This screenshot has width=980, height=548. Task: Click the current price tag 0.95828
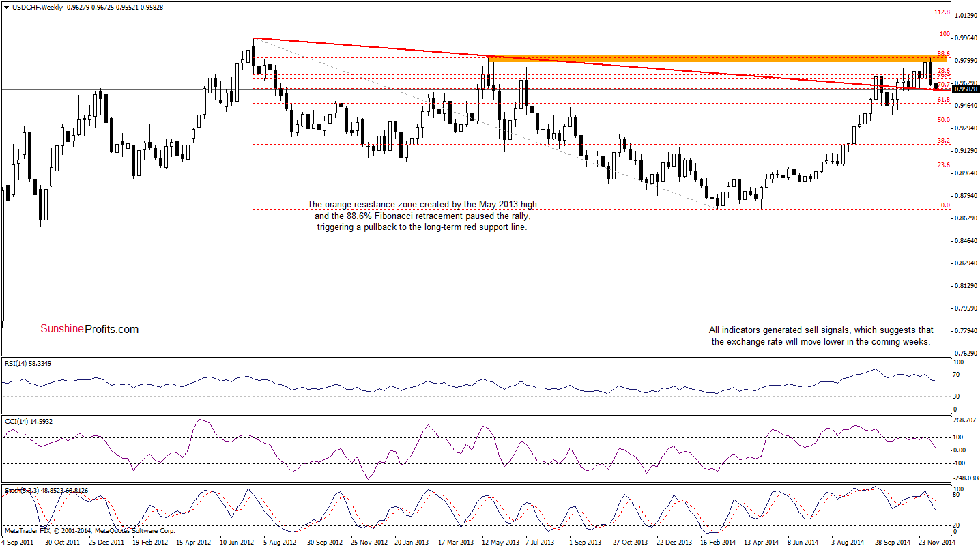(966, 89)
